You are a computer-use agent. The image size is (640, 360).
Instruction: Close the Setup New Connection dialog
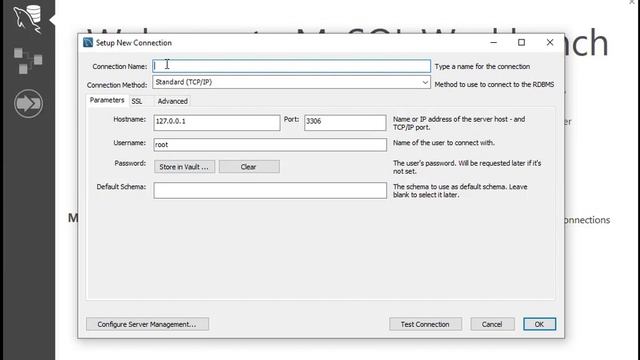[550, 42]
